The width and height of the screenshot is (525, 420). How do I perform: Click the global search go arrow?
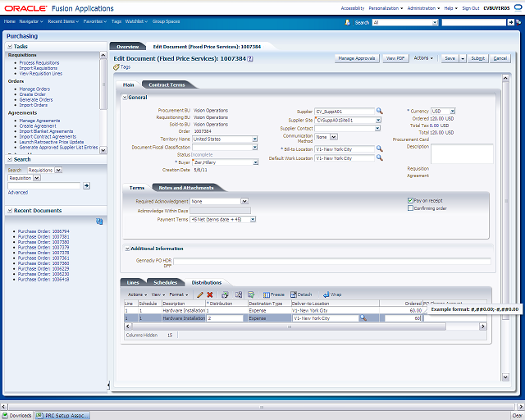click(x=510, y=22)
